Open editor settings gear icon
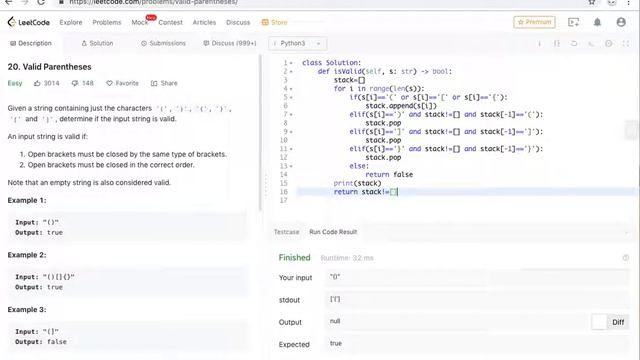Screen dimensions: 640x360 (x=609, y=43)
